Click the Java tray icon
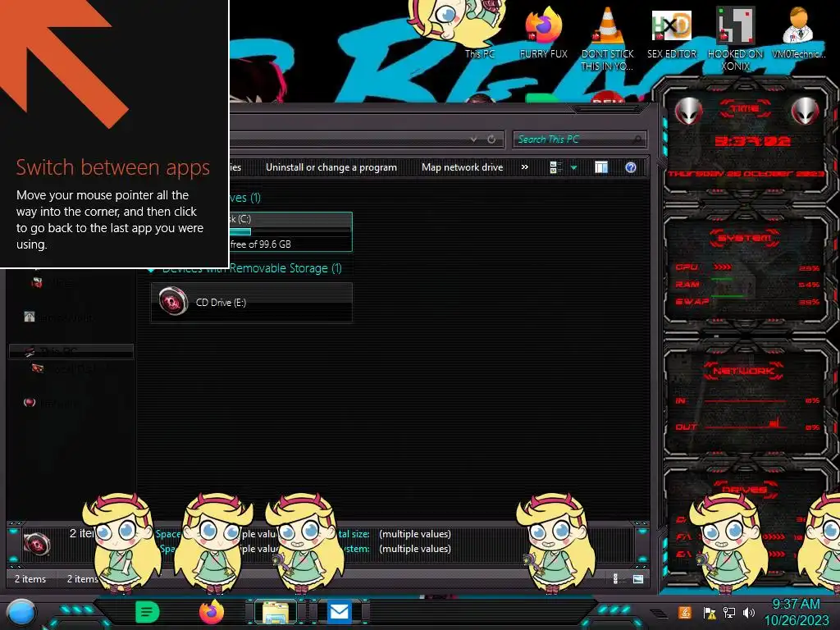Viewport: 840px width, 630px height. click(684, 612)
